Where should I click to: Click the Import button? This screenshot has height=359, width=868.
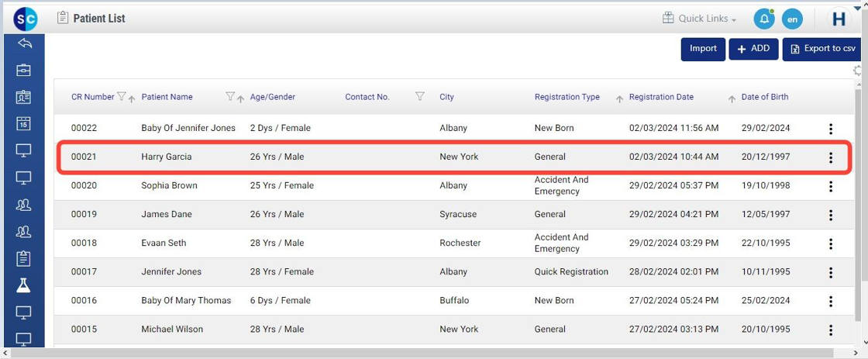[703, 49]
